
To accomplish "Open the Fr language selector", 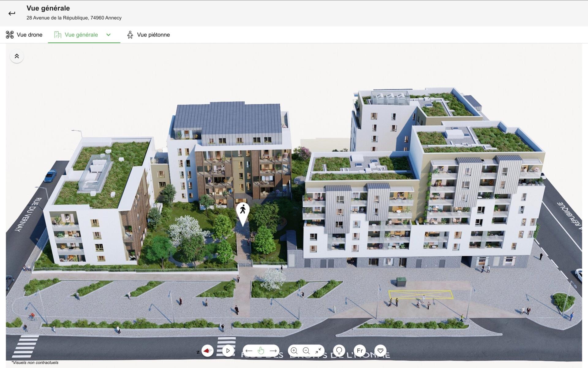I will tap(360, 351).
